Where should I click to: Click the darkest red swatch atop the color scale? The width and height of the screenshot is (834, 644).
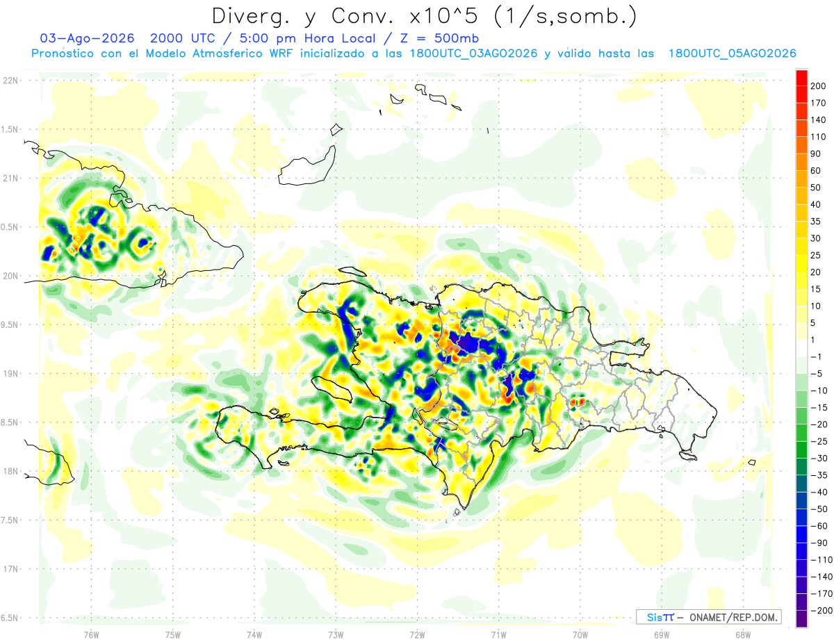tap(802, 77)
